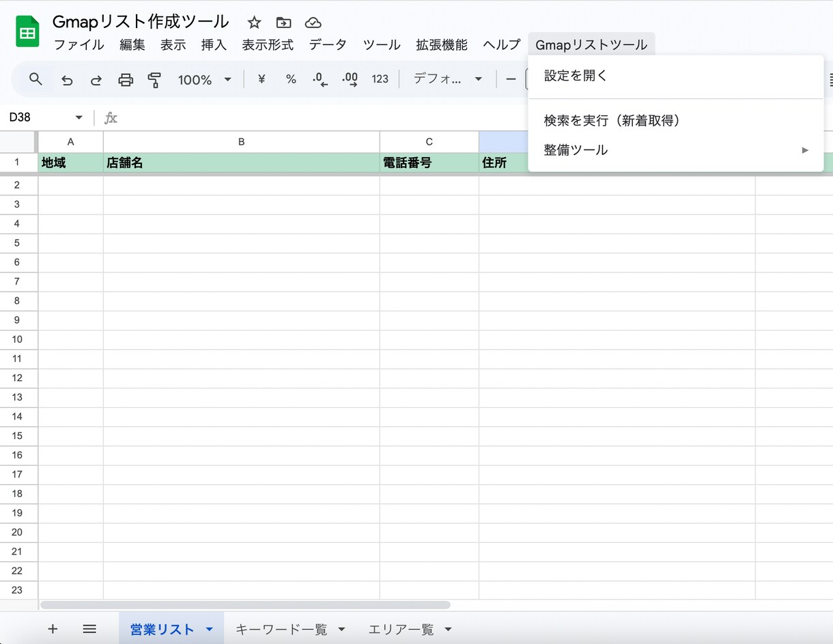Open the ヘルプ menu
The width and height of the screenshot is (833, 644).
tap(502, 45)
